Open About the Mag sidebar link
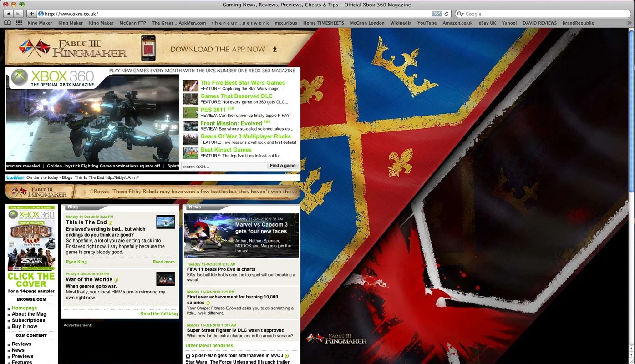635x364 pixels. 29,314
